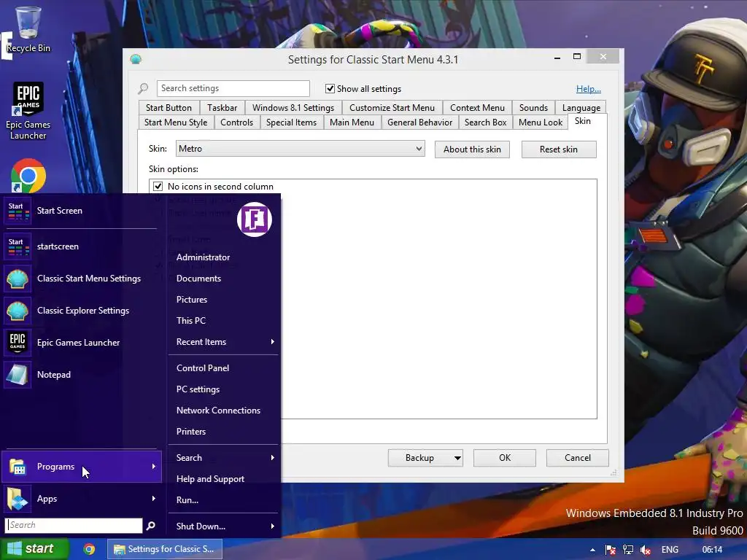Expand the Shut Down options arrow
The image size is (747, 560).
[x=273, y=526]
